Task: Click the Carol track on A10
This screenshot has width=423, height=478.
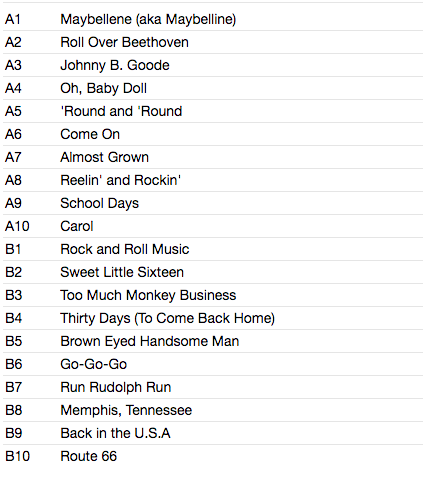Action: point(77,226)
